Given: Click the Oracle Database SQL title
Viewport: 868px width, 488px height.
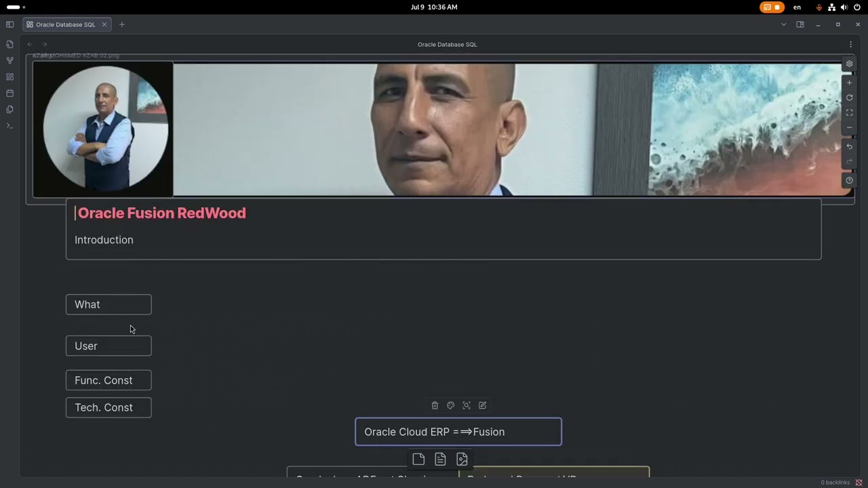Looking at the screenshot, I should point(447,44).
